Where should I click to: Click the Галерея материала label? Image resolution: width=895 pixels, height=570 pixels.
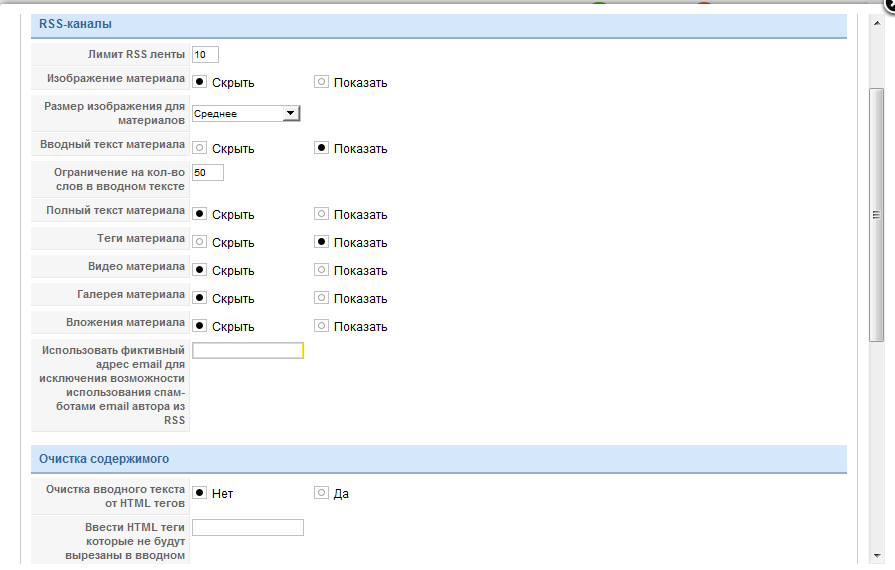click(x=131, y=294)
